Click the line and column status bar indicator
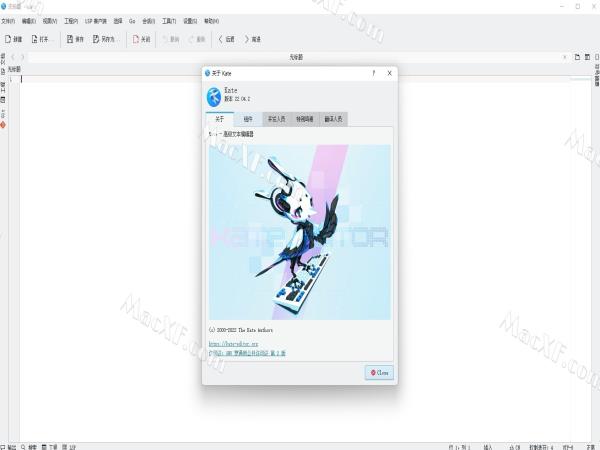Image resolution: width=600 pixels, height=450 pixels. tap(459, 447)
